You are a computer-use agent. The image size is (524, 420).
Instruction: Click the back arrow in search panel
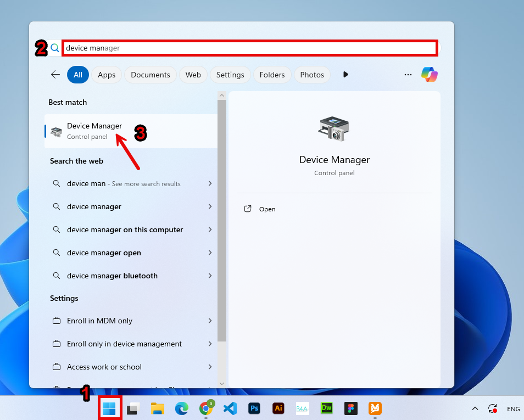55,75
